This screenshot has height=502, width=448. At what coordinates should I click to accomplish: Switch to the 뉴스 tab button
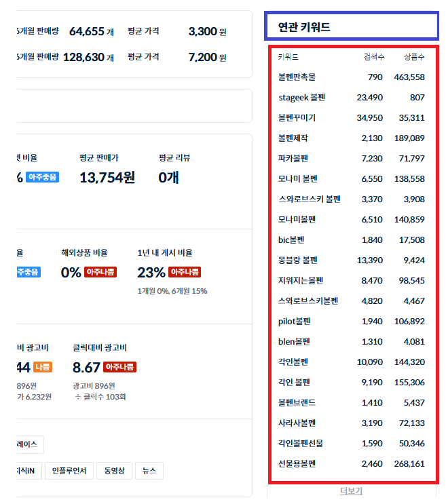(x=149, y=471)
